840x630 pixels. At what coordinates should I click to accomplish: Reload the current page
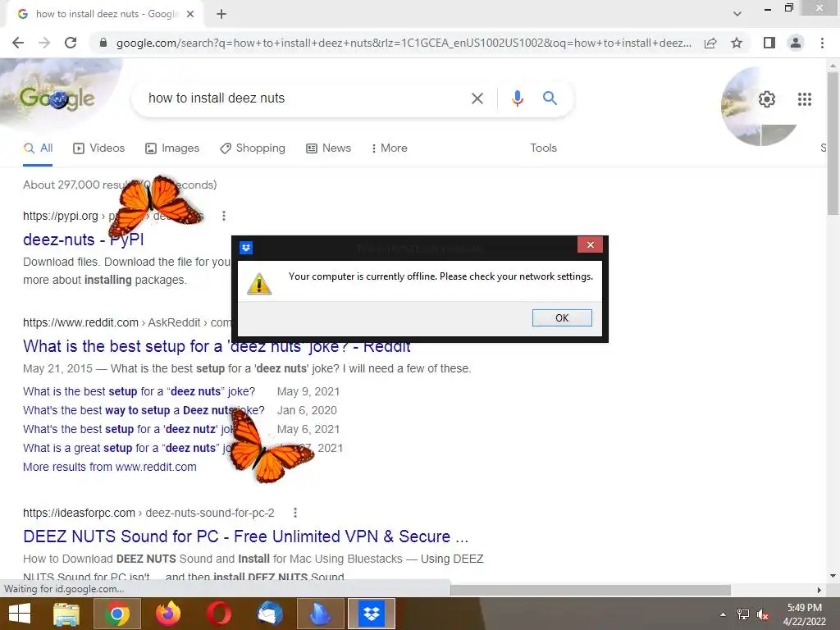tap(71, 43)
